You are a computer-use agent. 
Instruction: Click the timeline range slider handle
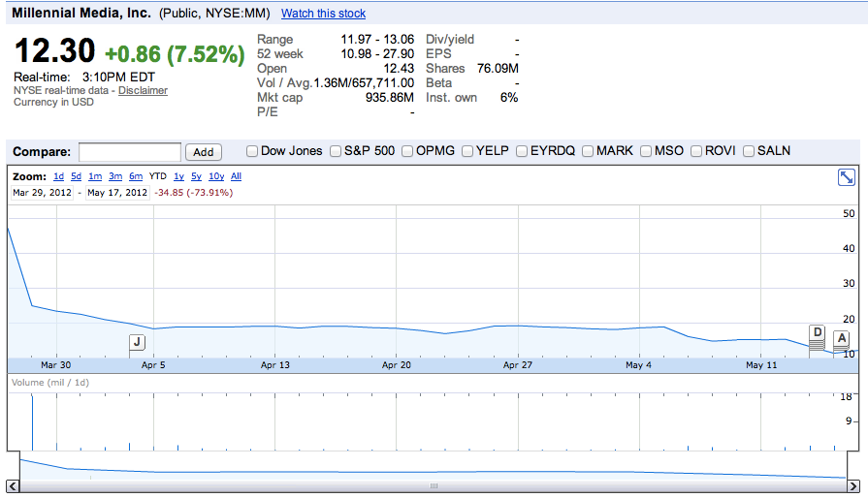[x=433, y=486]
